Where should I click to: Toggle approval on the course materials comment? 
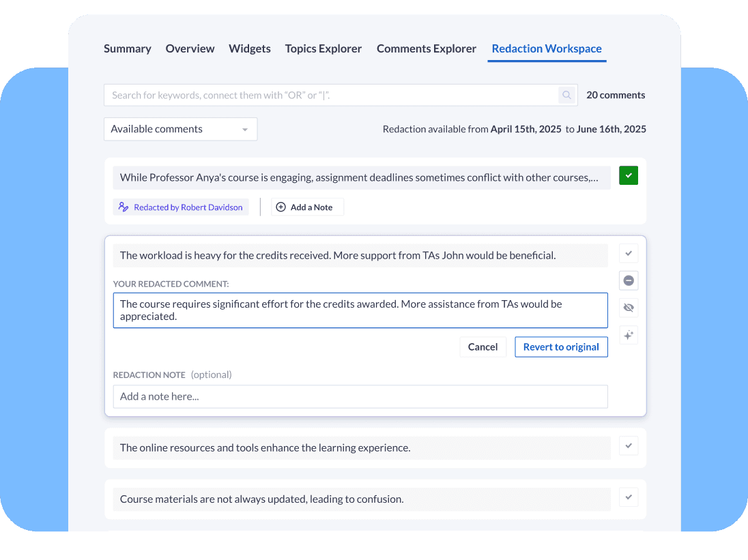[x=629, y=497]
